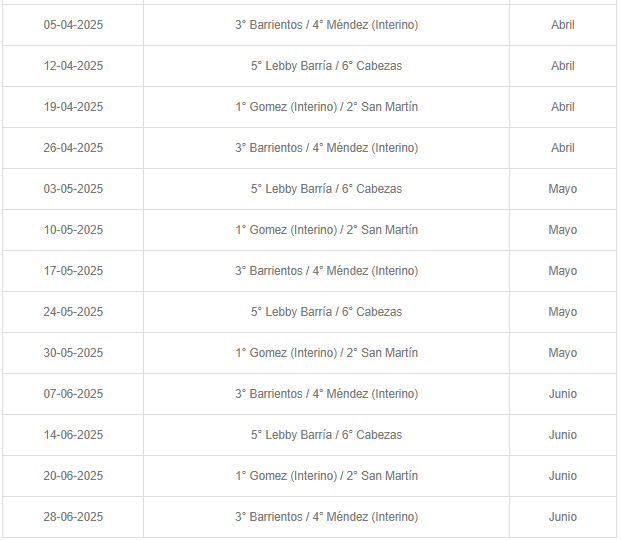Click the Junio cell in the 14-06-2025 row
621x540 pixels.
562,435
